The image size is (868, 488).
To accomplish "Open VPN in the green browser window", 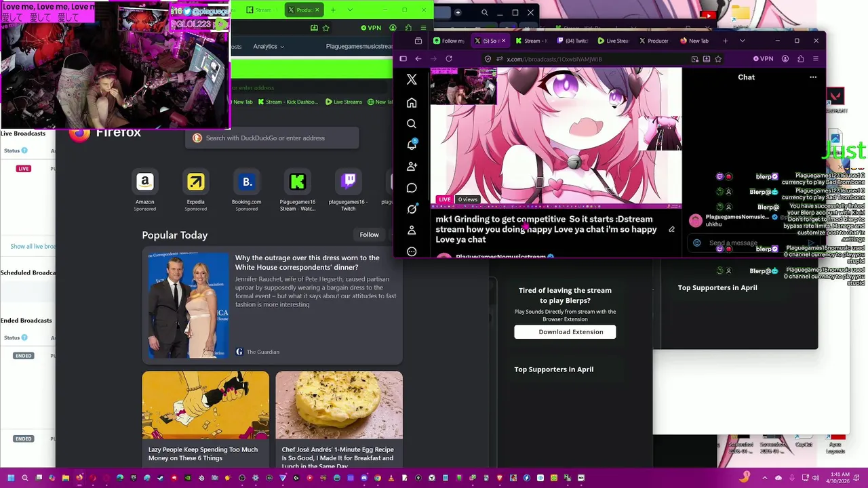I will (371, 28).
